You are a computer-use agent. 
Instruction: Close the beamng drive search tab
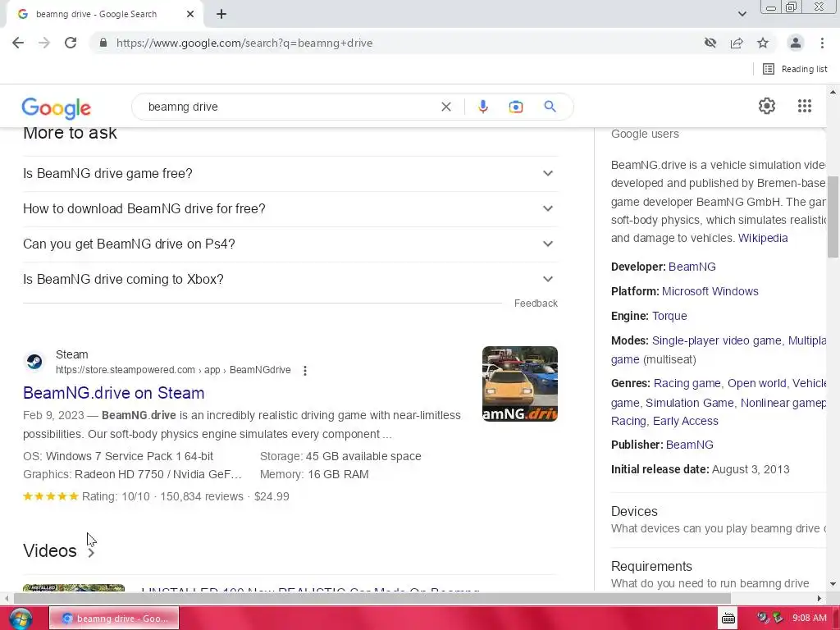190,15
